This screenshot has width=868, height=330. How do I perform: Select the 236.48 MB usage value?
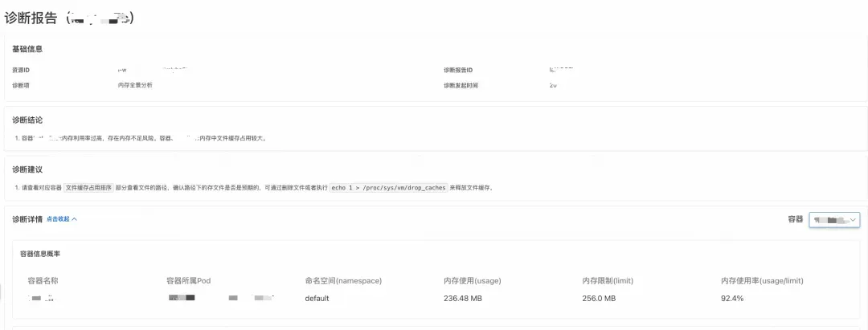pyautogui.click(x=463, y=299)
